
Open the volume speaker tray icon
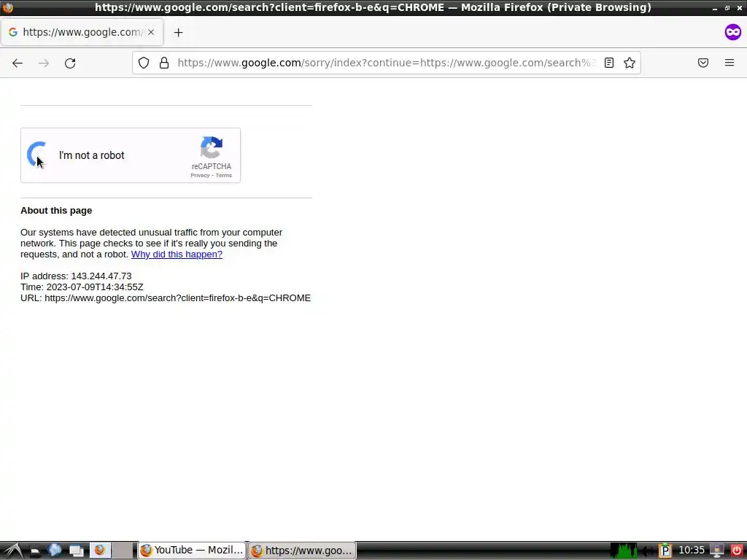pyautogui.click(x=648, y=551)
